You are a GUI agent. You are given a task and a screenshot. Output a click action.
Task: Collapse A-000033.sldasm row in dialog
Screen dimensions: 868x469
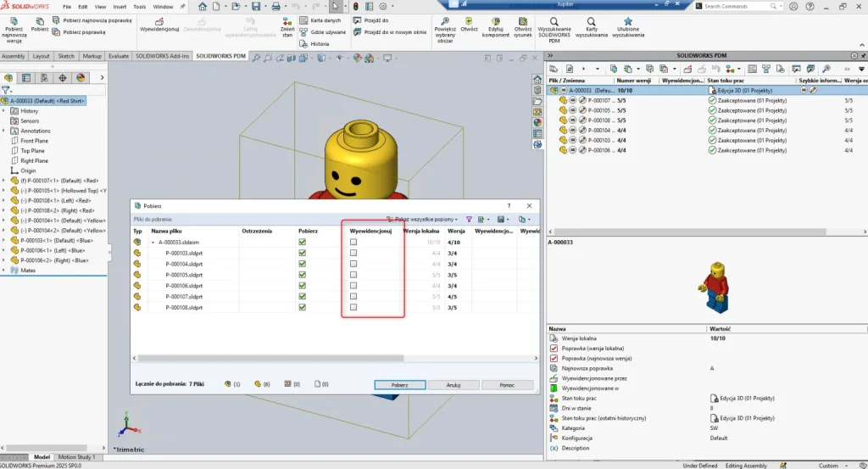[x=153, y=243]
